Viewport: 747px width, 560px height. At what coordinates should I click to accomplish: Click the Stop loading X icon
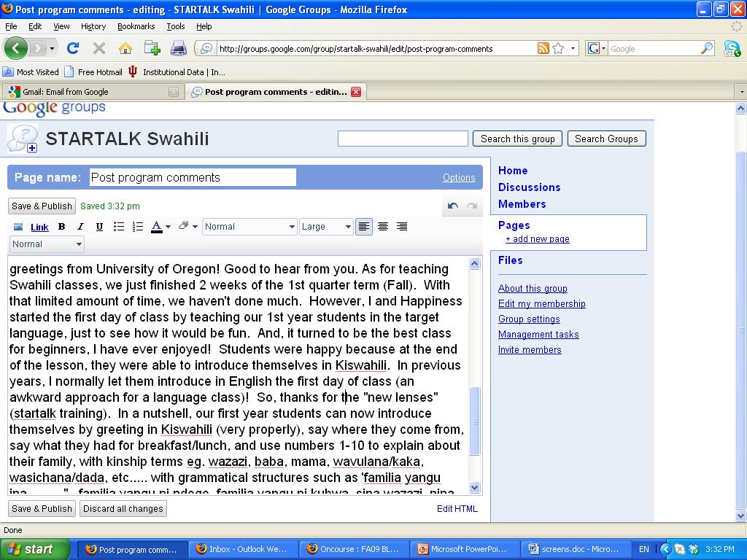pos(99,48)
